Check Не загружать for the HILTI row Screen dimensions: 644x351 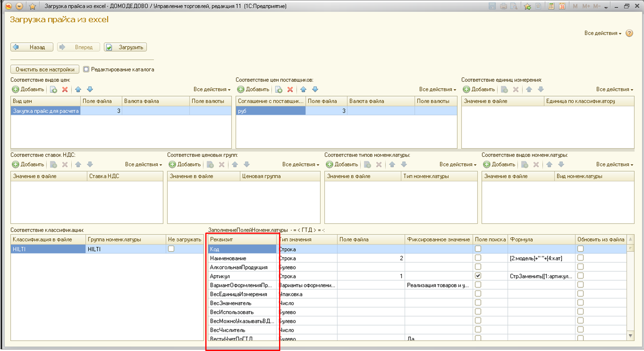(x=171, y=249)
